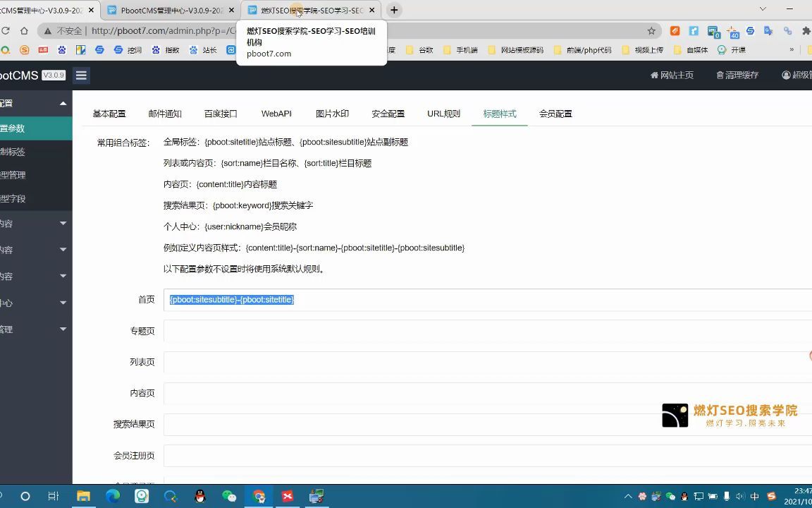
Task: Show hidden icons in the system tray
Action: [627, 497]
